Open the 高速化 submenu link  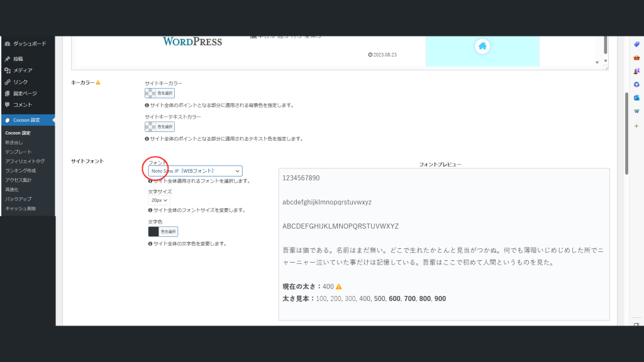pyautogui.click(x=11, y=190)
